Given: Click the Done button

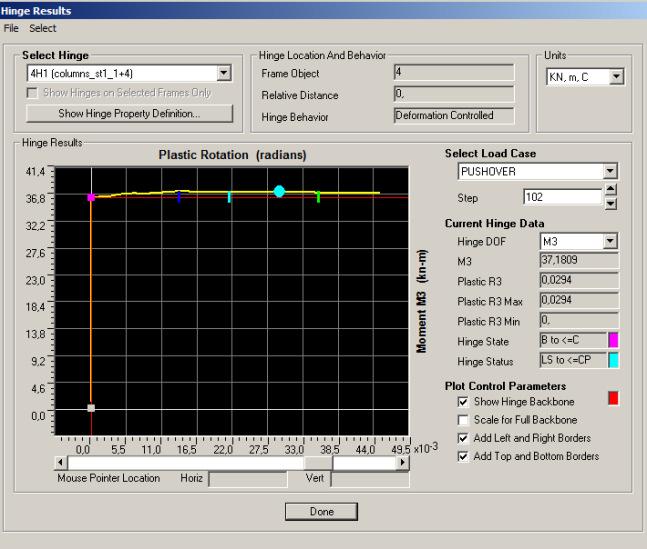Looking at the screenshot, I should (x=321, y=511).
